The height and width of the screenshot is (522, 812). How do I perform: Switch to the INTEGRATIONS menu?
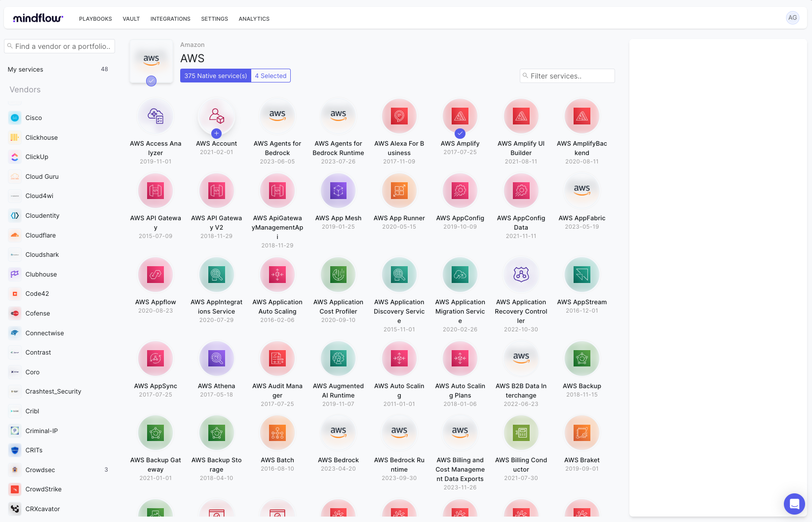coord(170,19)
